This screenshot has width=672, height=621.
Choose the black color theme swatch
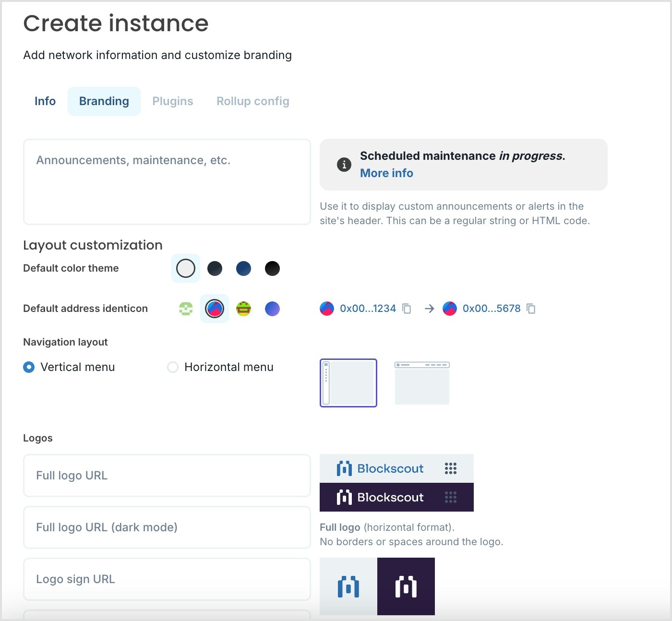click(272, 268)
